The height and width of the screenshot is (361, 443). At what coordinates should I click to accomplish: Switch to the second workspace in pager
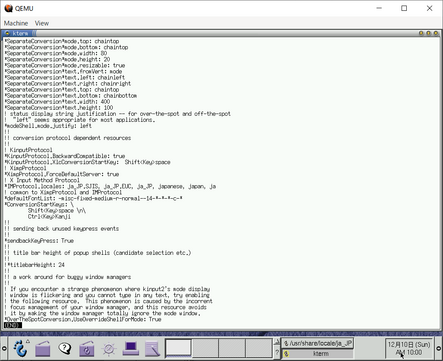click(x=205, y=348)
